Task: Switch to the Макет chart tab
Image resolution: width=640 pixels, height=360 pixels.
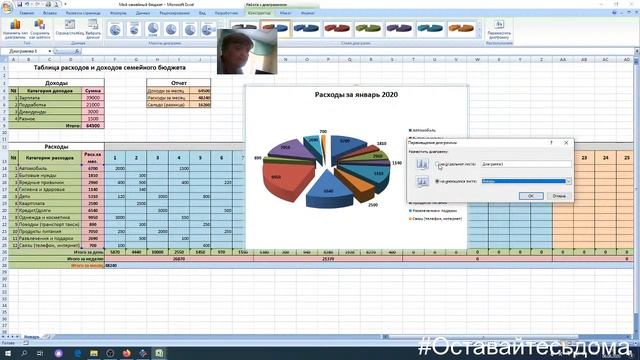Action: [285, 13]
